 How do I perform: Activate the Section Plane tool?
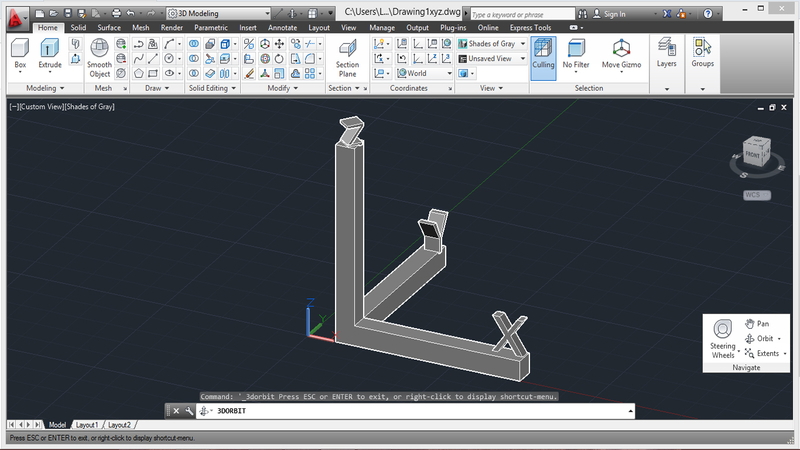347,58
